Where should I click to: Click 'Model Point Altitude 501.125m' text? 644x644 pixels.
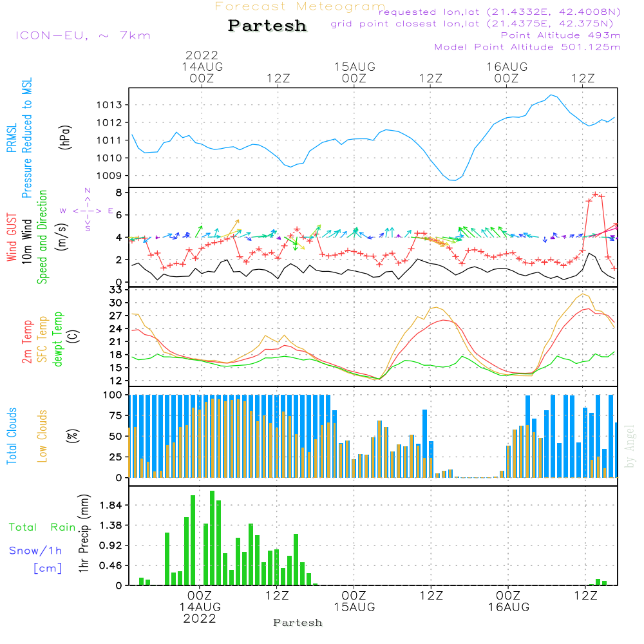(527, 47)
